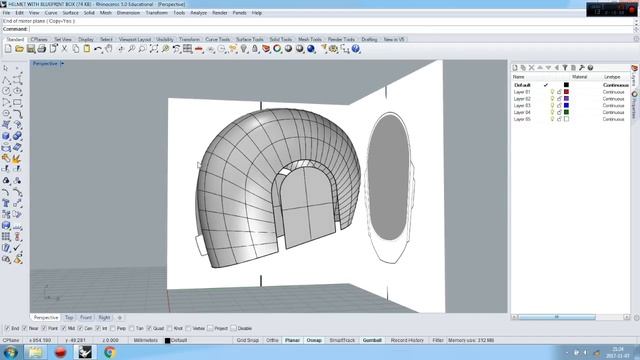Toggle Planar mode in status bar
640x360 pixels.
pyautogui.click(x=292, y=340)
